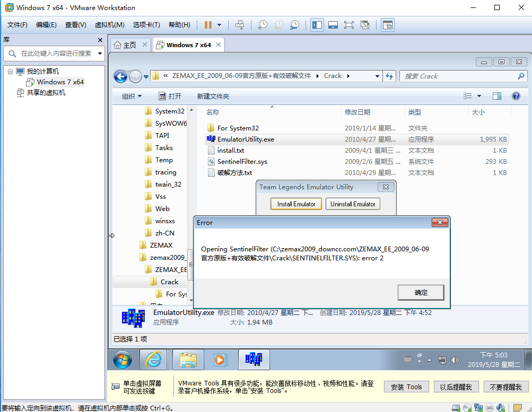Screen dimensions: 532x412
Task: Select 共享的虚拟机 in library tree
Action: [46, 93]
